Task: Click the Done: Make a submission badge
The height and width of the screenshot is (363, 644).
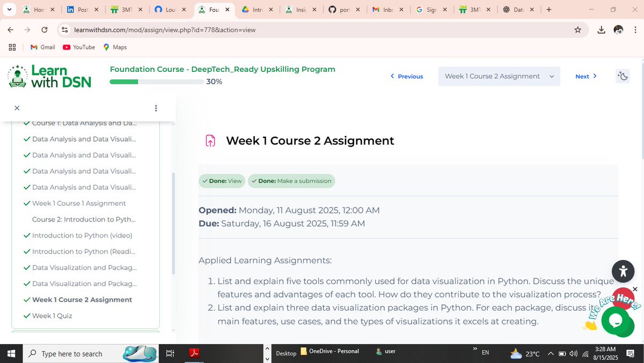Action: pyautogui.click(x=291, y=181)
